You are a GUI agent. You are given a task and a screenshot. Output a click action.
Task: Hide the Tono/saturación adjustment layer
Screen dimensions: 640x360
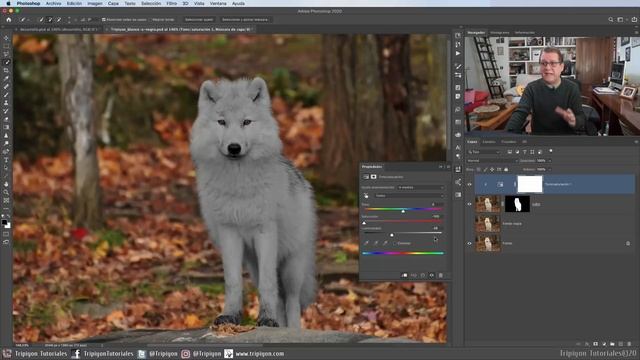tap(469, 184)
